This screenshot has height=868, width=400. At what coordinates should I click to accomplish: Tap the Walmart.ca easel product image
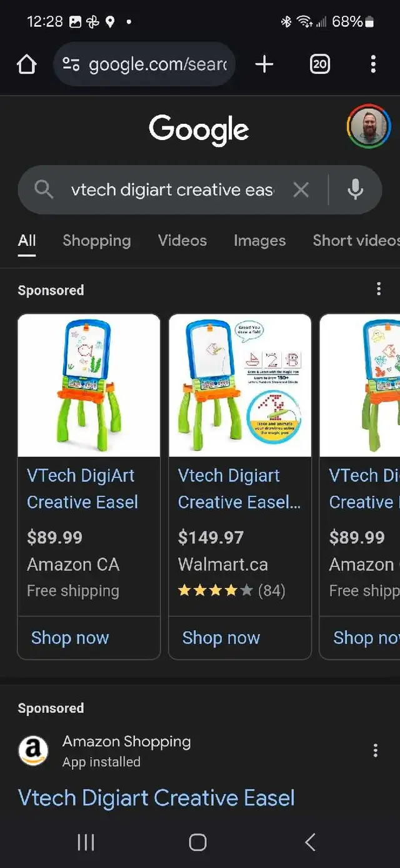tap(240, 385)
